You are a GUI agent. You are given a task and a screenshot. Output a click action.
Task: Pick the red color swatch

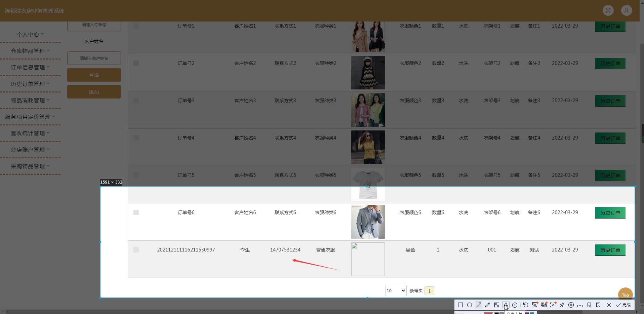point(488,313)
